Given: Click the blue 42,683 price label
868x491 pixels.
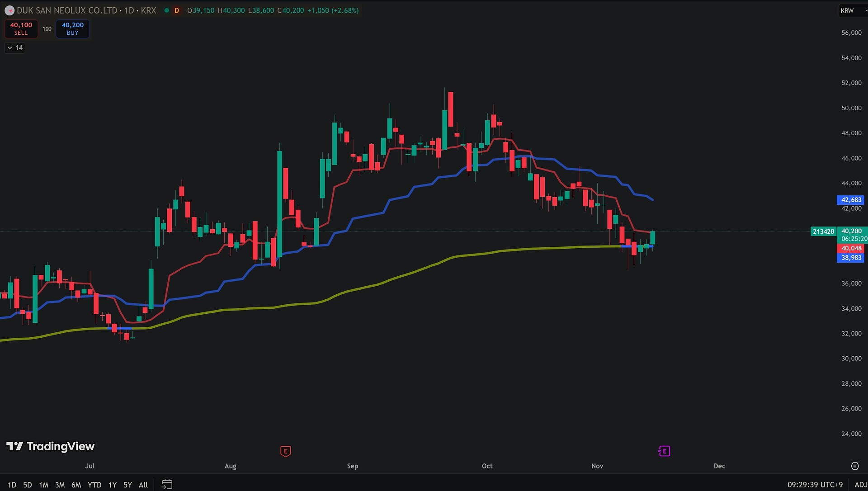Looking at the screenshot, I should click(851, 200).
